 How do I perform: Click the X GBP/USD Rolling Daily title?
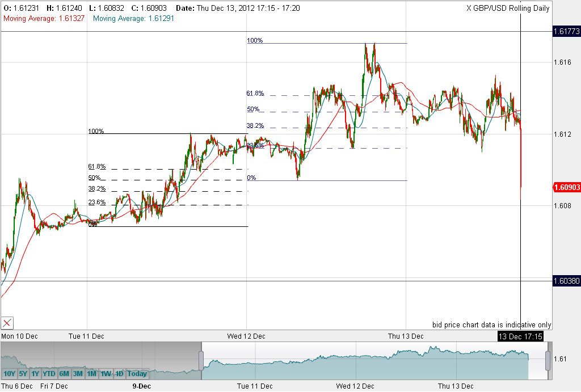click(508, 8)
